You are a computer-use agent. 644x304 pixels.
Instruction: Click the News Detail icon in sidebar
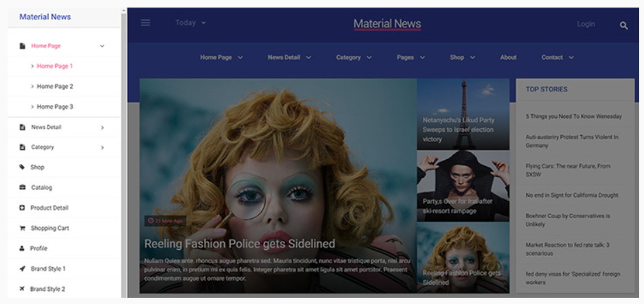coord(22,127)
